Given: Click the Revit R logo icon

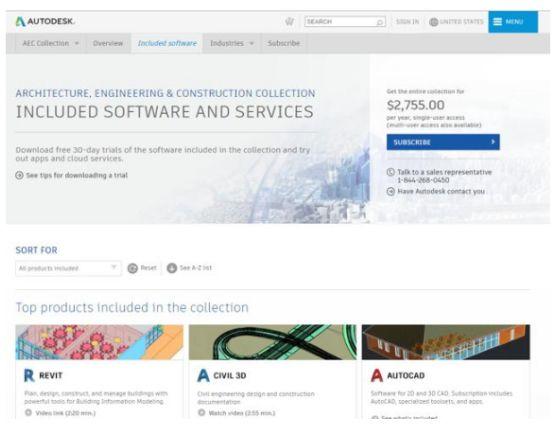Looking at the screenshot, I should click(29, 376).
